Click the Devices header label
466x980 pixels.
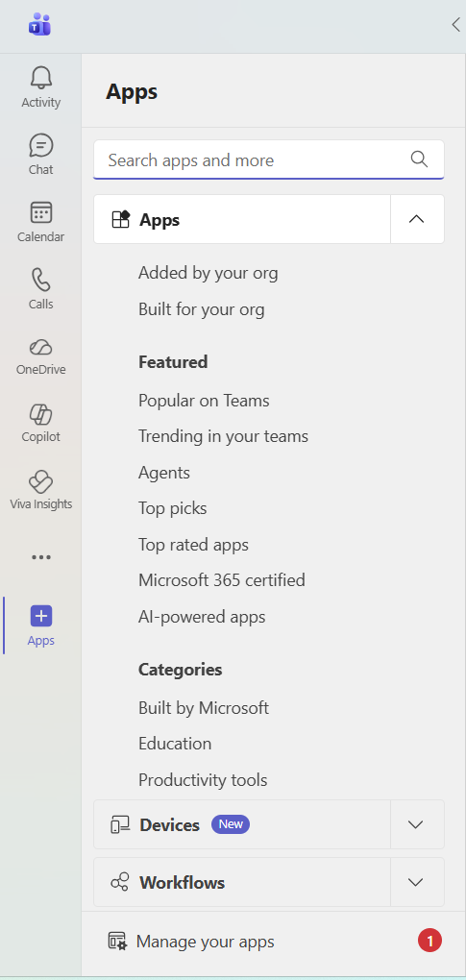(x=169, y=825)
